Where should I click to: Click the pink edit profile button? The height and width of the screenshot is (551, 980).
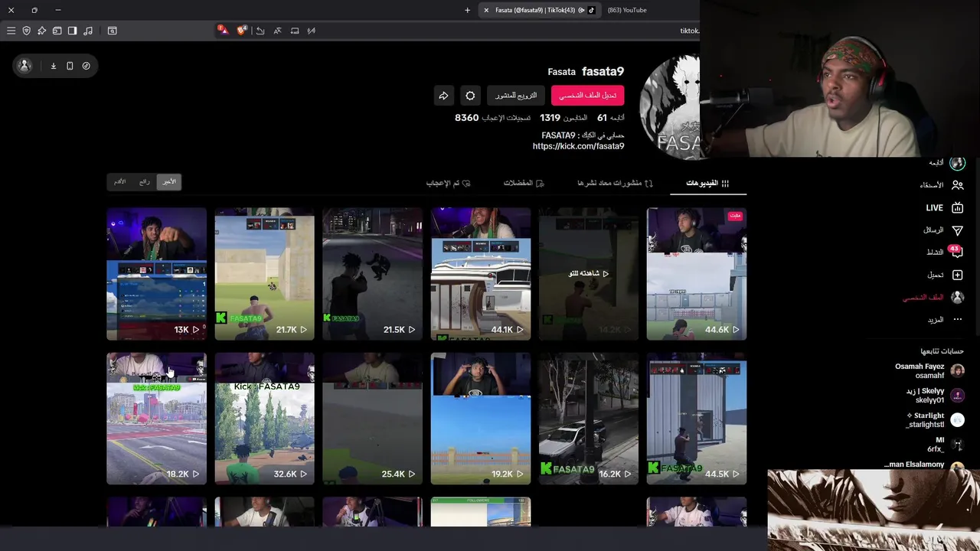tap(587, 96)
